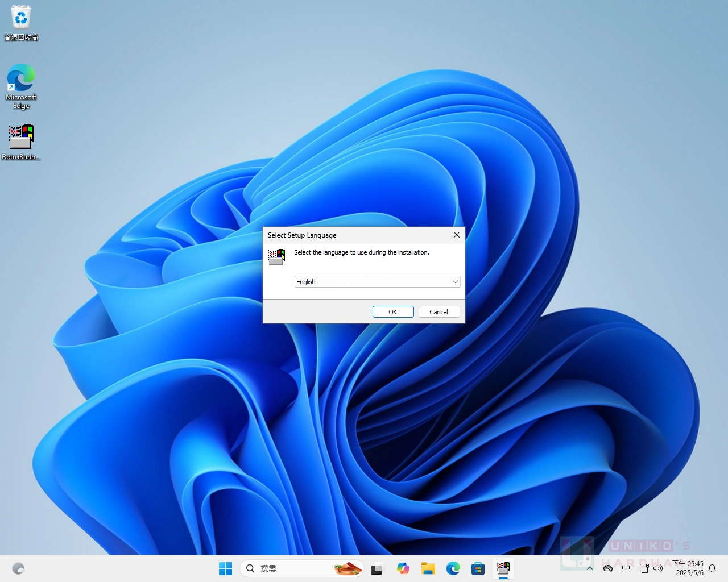Open the volume speaker tray icon

(658, 568)
